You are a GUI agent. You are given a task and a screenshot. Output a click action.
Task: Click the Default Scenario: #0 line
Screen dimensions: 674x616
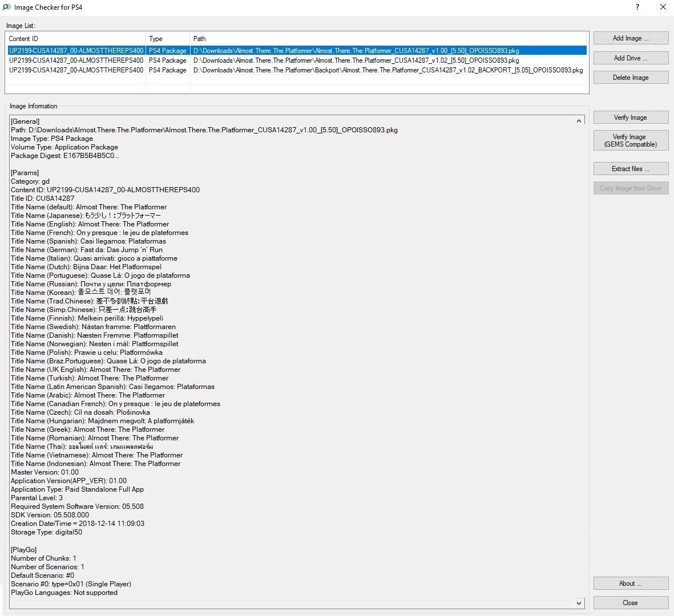click(x=43, y=576)
